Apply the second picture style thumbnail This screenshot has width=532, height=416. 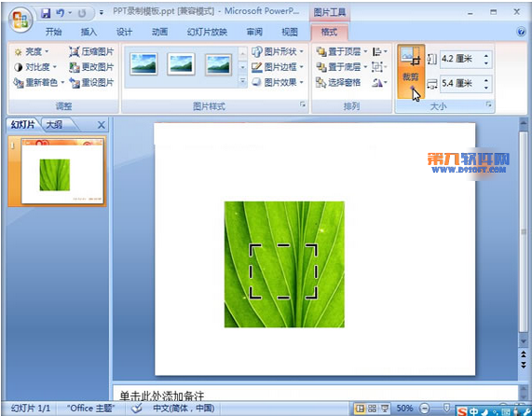click(181, 63)
